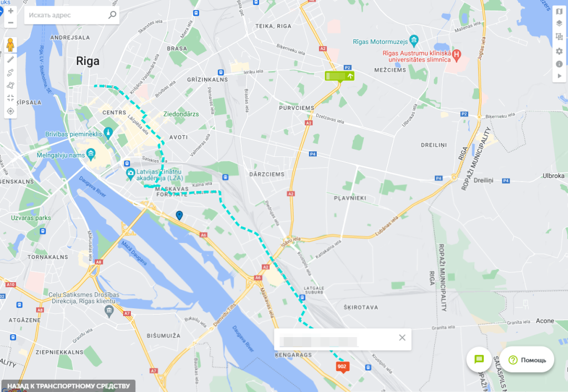Screen dimensions: 568x392
Task: Zoom out with the minus button
Action: click(11, 22)
